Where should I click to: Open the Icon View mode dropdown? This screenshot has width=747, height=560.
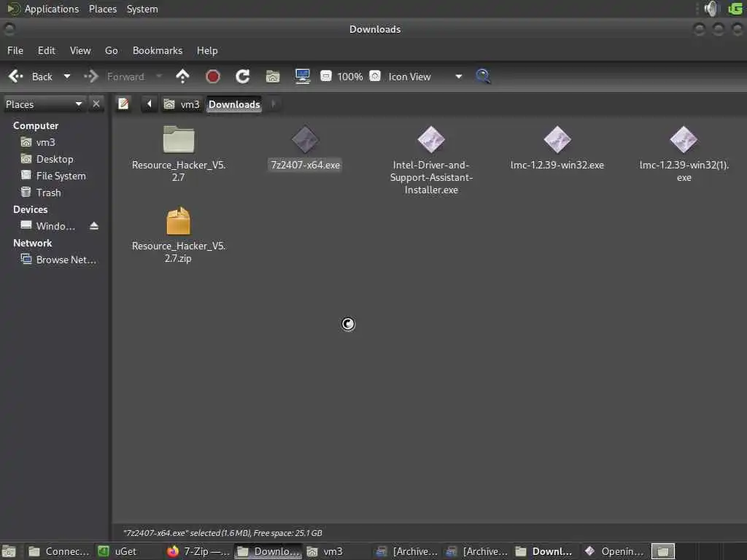[x=425, y=77]
